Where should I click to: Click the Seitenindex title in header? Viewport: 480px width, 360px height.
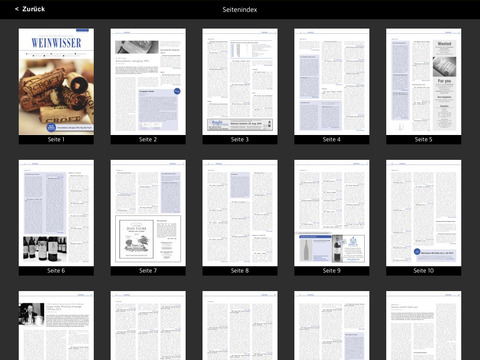click(240, 10)
